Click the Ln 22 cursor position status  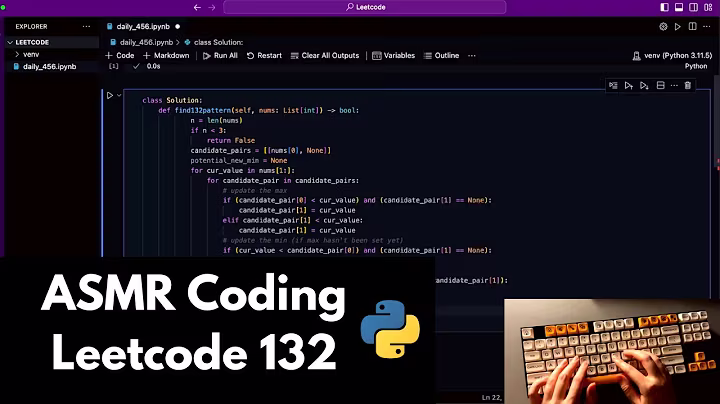[x=492, y=398]
